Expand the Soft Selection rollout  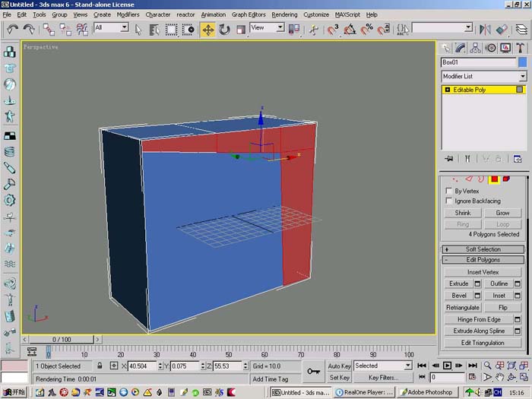pos(483,249)
